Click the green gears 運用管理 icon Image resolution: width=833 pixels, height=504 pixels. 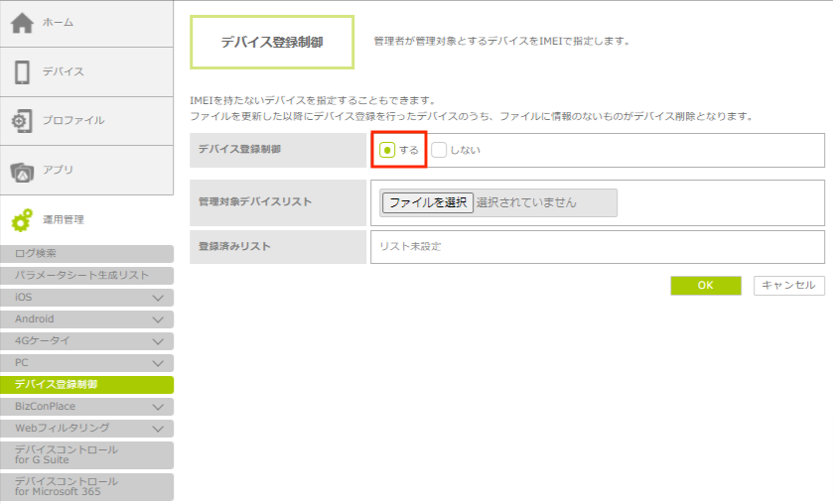click(x=23, y=219)
